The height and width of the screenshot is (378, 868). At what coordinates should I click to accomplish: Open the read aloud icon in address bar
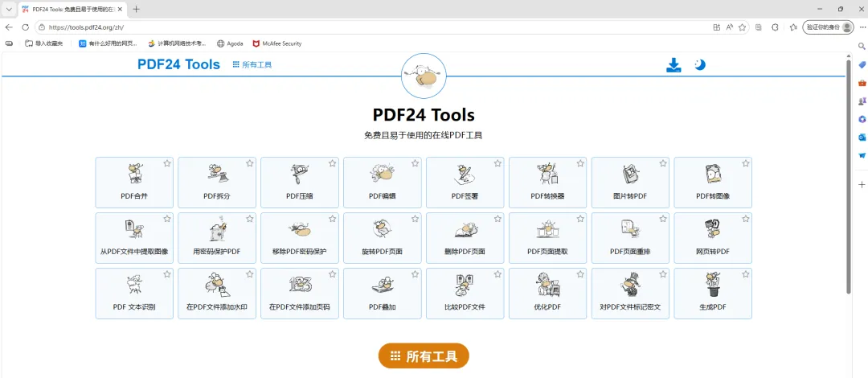730,27
